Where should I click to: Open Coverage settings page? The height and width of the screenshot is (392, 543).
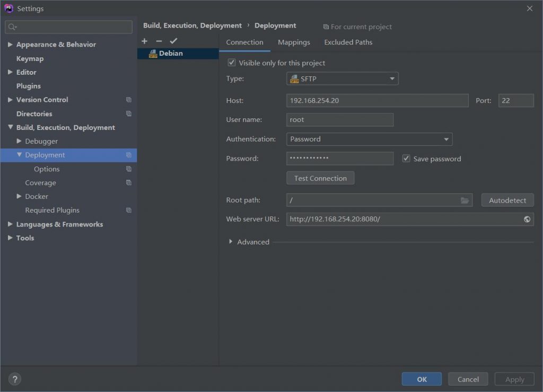(40, 183)
